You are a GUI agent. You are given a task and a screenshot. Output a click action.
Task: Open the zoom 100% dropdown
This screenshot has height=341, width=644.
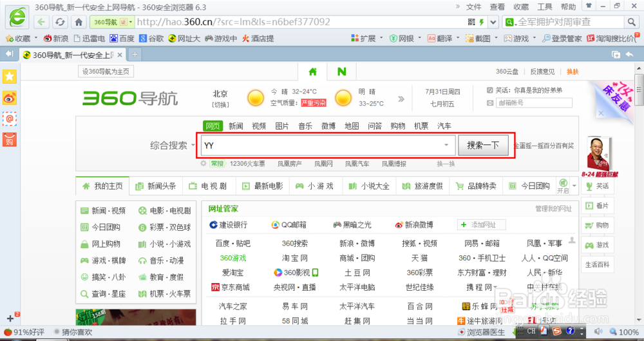624,331
